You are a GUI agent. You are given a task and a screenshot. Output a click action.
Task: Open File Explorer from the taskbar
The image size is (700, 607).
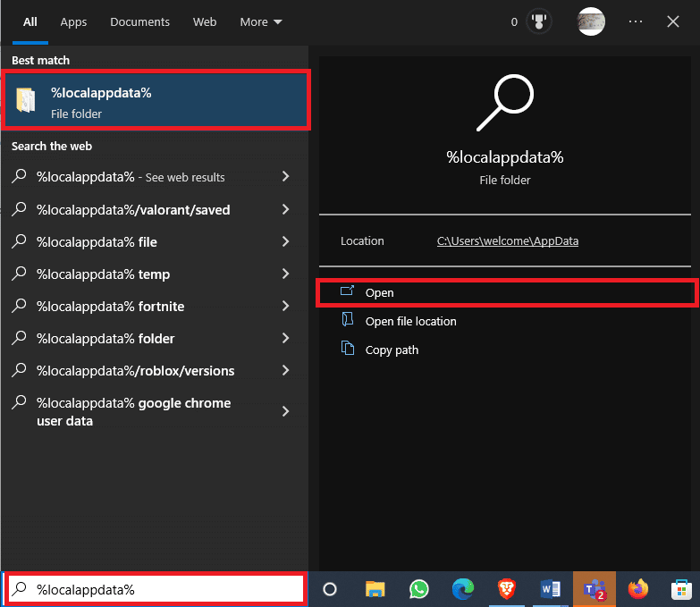point(375,589)
